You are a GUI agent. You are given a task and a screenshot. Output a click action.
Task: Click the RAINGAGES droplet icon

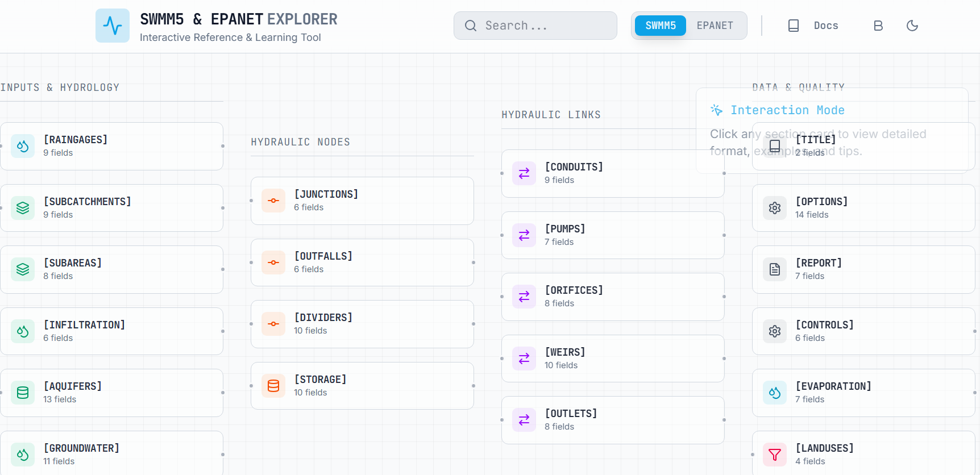[23, 146]
